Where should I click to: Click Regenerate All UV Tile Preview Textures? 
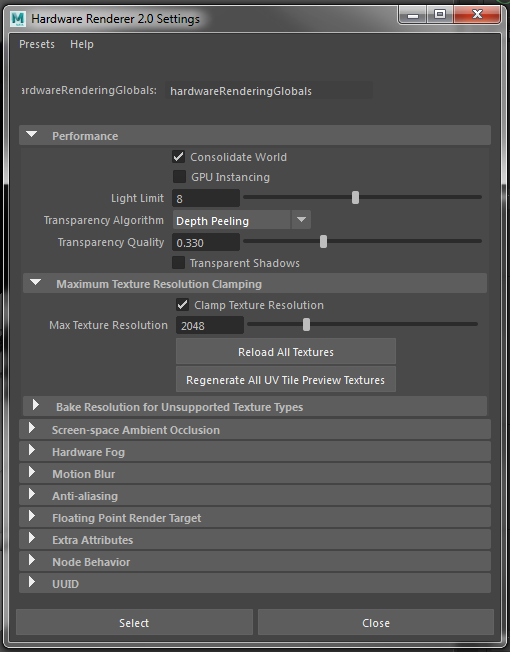click(x=286, y=380)
